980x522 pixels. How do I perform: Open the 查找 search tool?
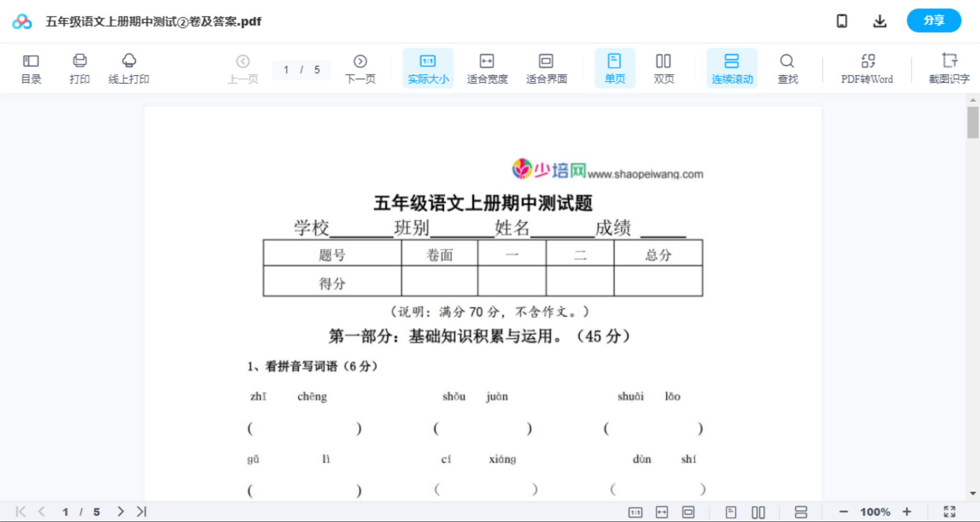[x=788, y=68]
